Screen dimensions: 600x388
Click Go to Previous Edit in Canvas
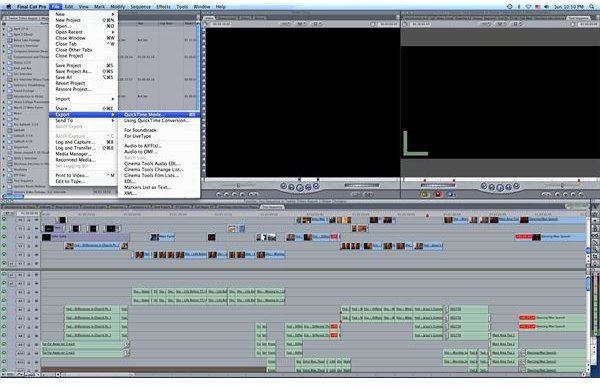(484, 186)
